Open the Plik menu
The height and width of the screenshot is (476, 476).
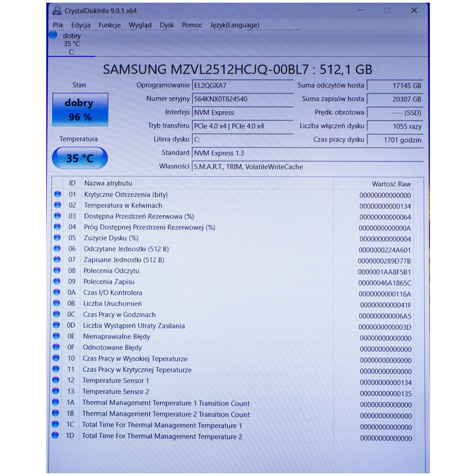[x=58, y=25]
